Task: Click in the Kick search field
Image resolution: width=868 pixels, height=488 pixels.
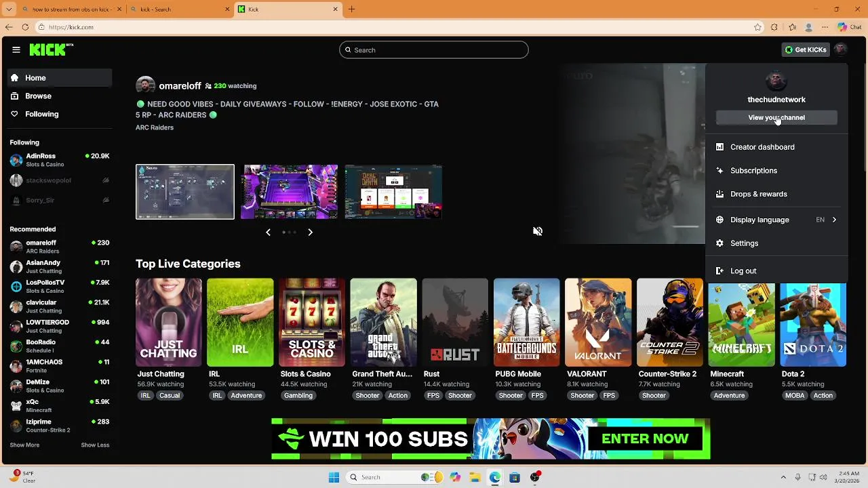Action: [x=434, y=49]
